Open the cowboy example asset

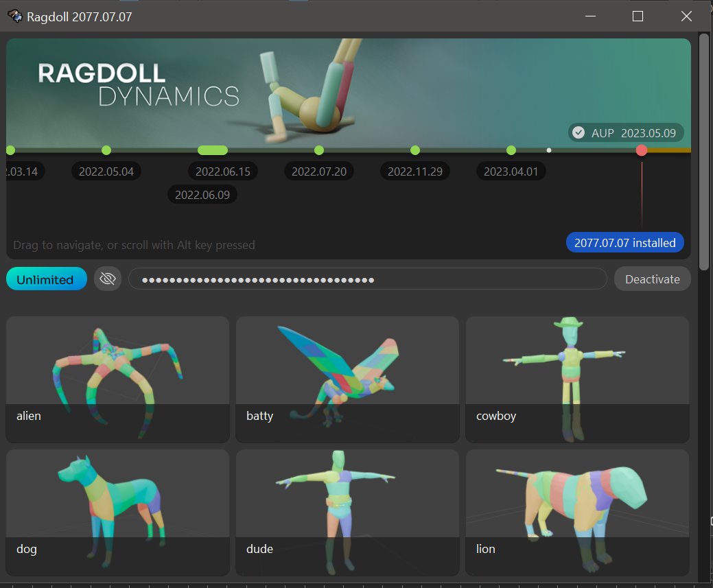point(577,379)
